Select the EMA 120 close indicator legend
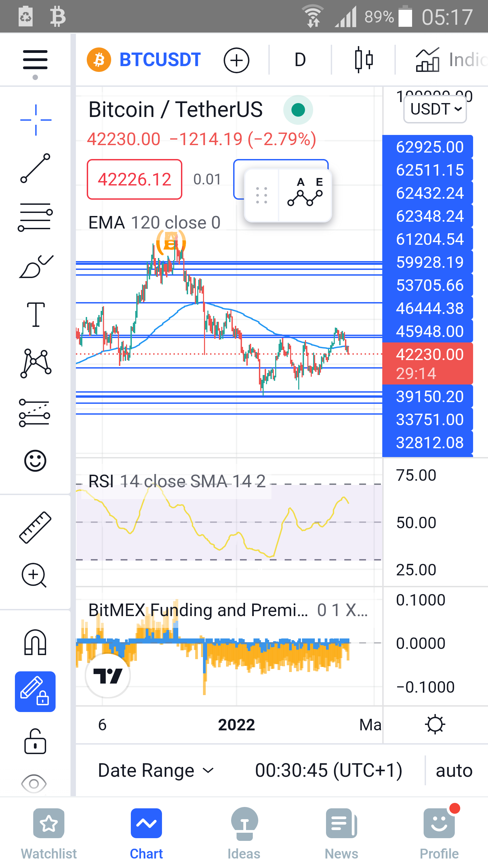 [x=155, y=222]
